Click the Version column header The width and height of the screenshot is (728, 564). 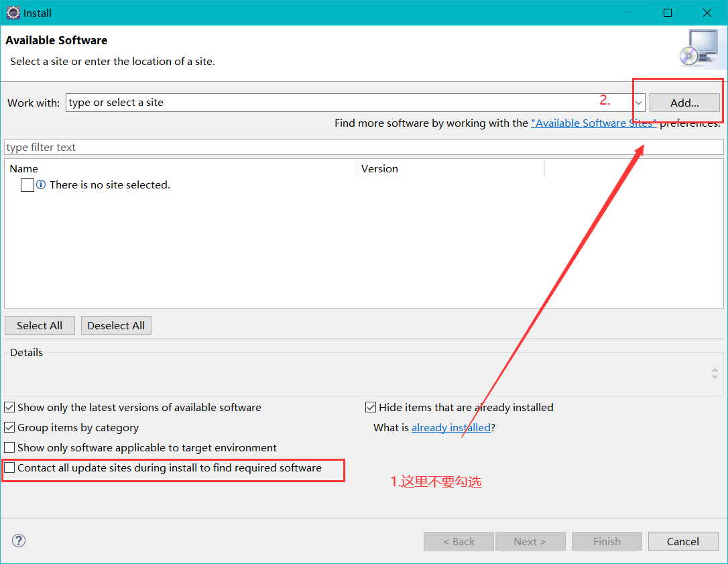pos(450,168)
